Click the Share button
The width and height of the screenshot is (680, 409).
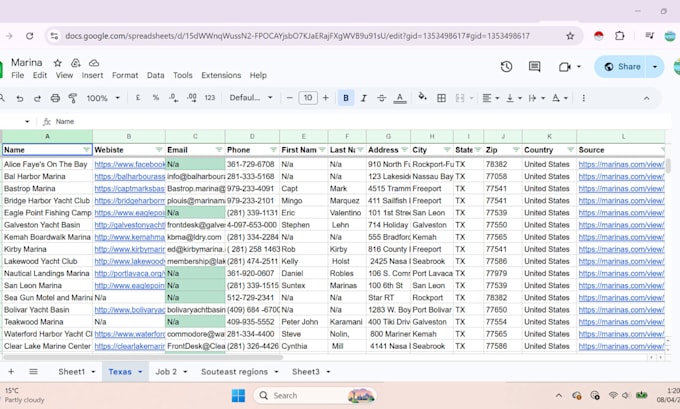click(x=622, y=66)
